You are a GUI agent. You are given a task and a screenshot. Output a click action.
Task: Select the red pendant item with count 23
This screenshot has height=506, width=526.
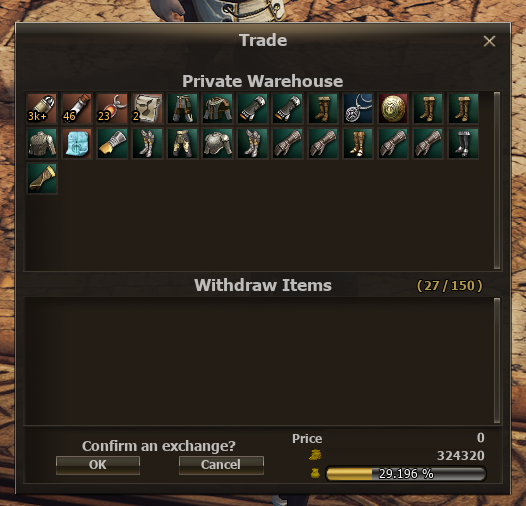112,108
